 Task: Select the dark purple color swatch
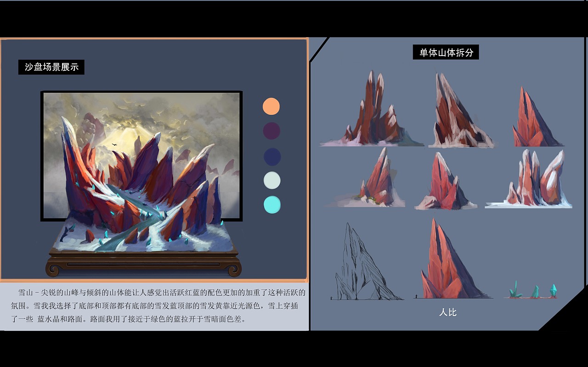[271, 131]
